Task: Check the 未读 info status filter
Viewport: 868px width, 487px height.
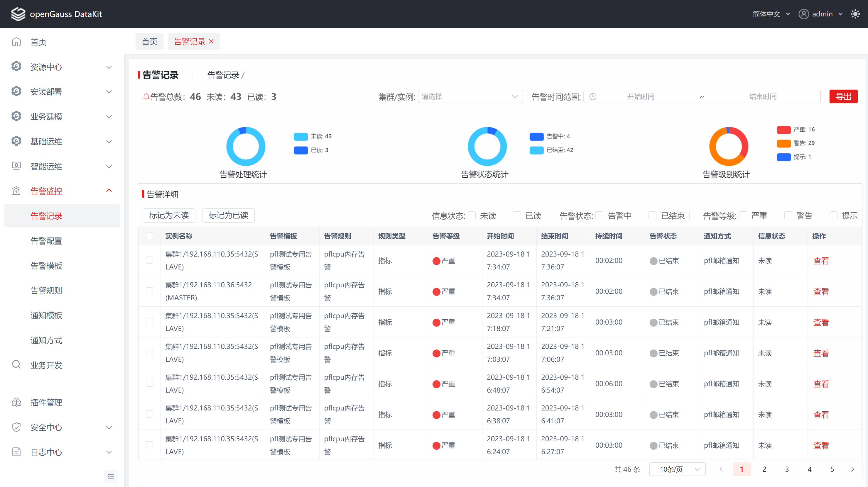Action: [472, 215]
